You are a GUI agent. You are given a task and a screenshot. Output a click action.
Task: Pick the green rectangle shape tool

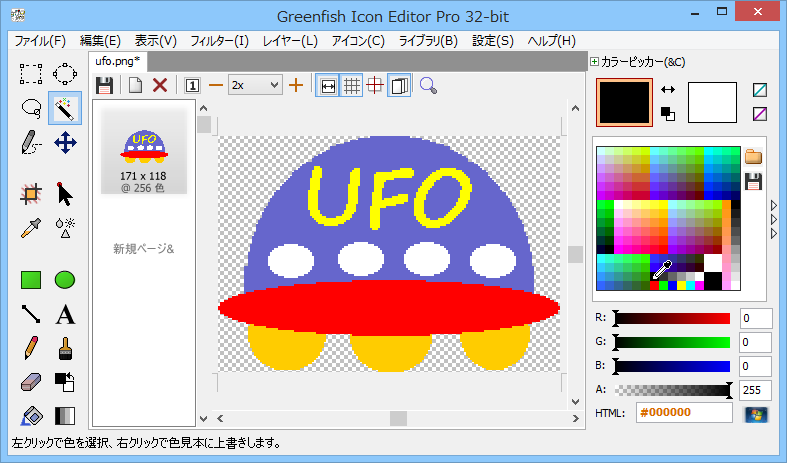(x=31, y=280)
